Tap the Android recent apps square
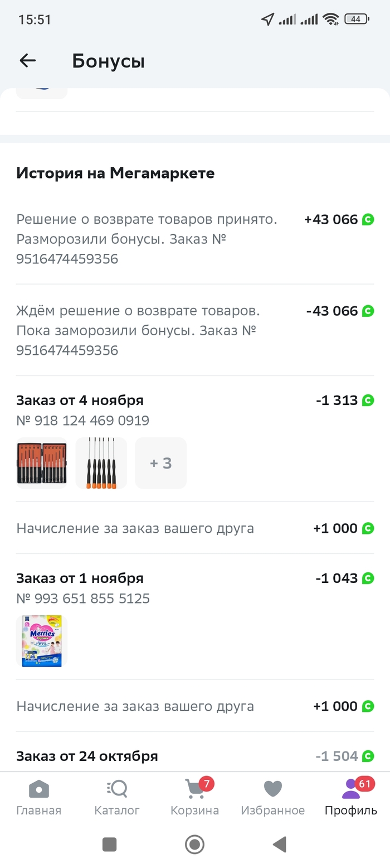Viewport: 390px width, 868px height. [110, 845]
